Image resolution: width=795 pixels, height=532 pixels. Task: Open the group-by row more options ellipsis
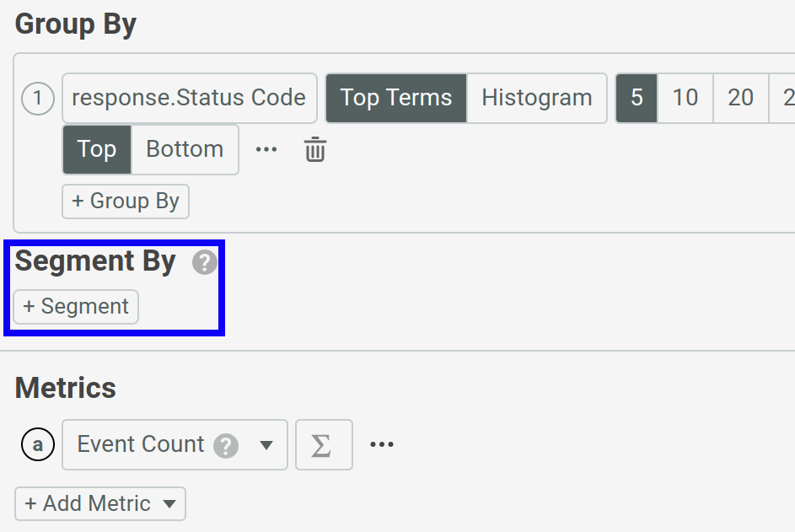pos(266,150)
